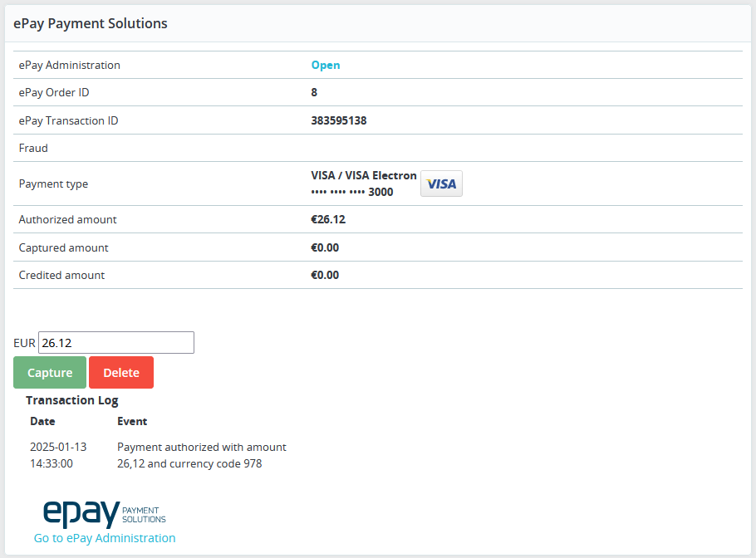Click the Transaction Log heading
The height and width of the screenshot is (558, 756).
click(x=71, y=400)
